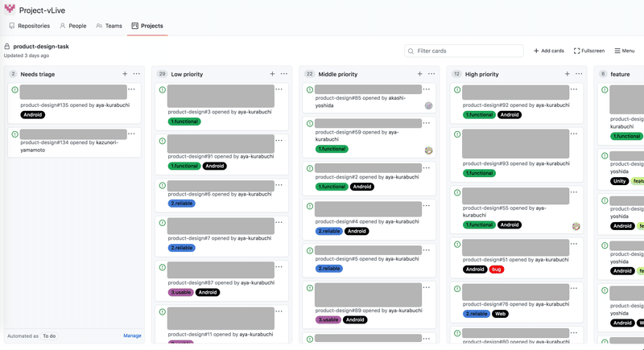This screenshot has height=350, width=644.
Task: Click open-issue icon on product-design#51 card
Action: click(457, 244)
